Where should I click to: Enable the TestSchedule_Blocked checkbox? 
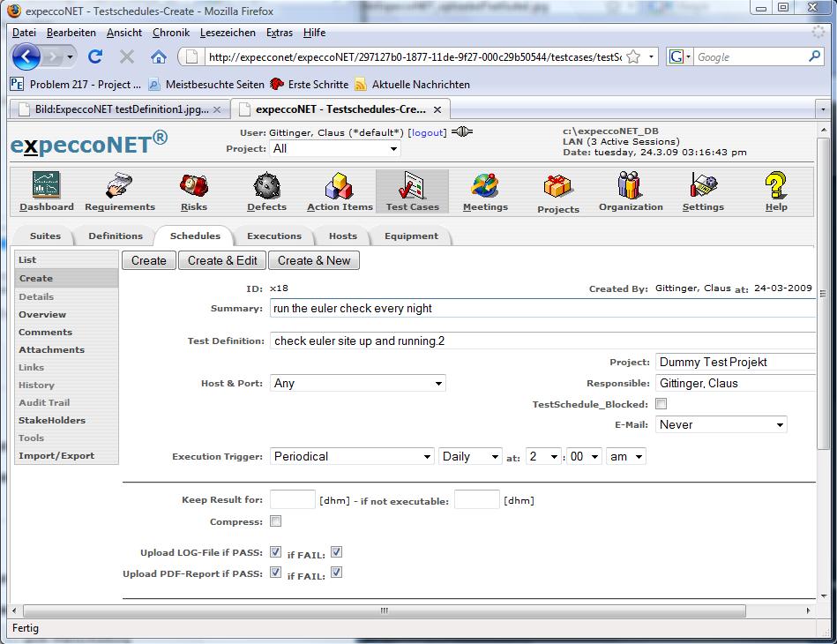click(x=661, y=404)
